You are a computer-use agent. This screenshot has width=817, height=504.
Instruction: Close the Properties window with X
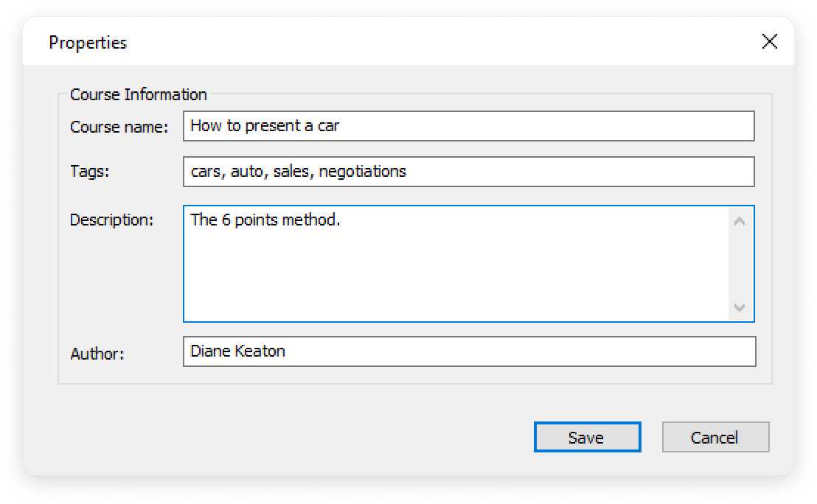click(x=769, y=42)
